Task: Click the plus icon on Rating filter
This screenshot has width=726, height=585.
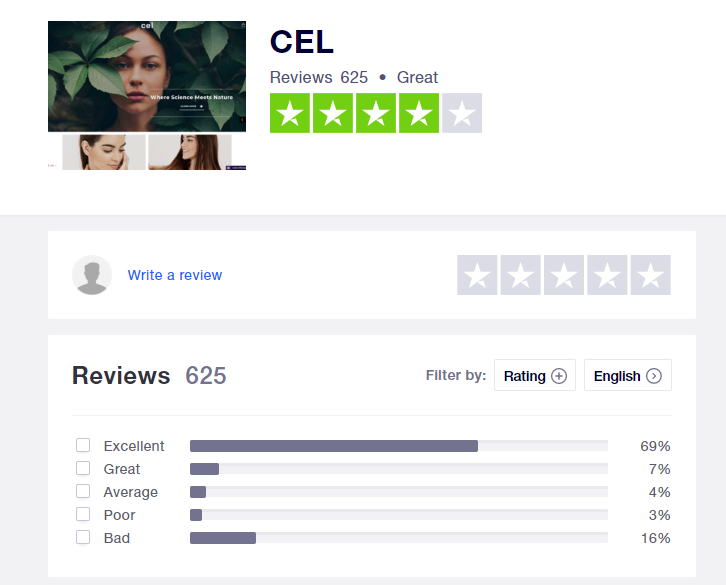Action: 559,376
